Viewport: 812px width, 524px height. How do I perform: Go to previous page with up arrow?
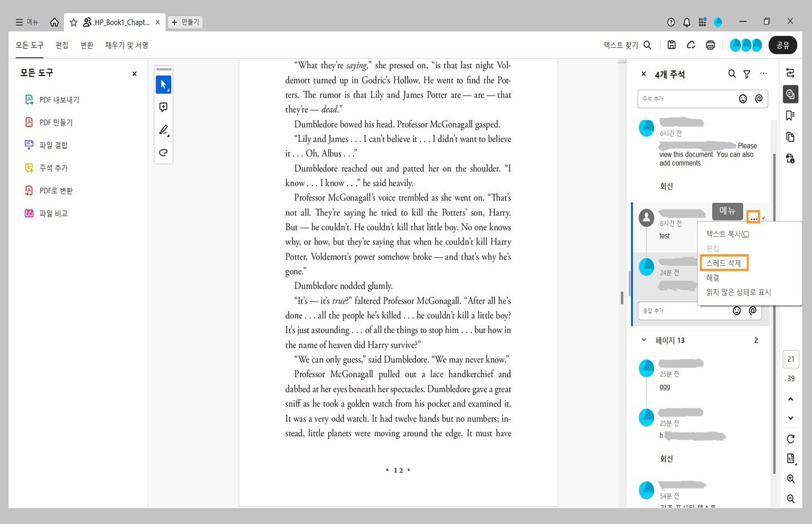791,399
